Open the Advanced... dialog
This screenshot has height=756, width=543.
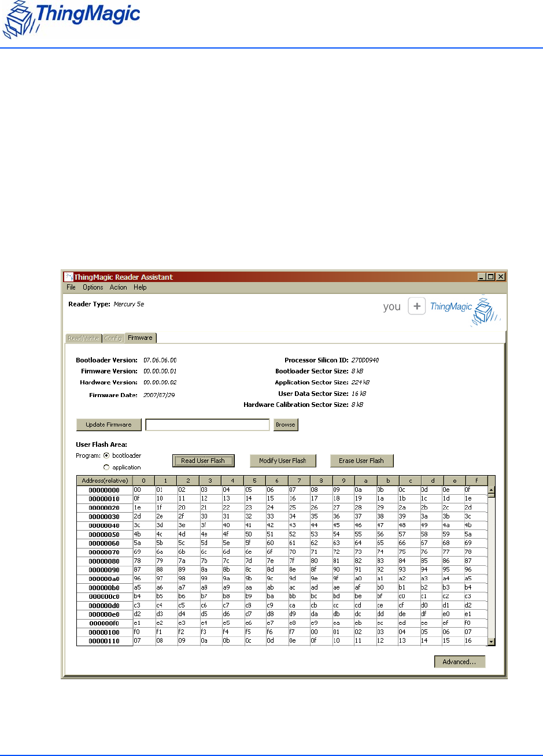pyautogui.click(x=460, y=662)
